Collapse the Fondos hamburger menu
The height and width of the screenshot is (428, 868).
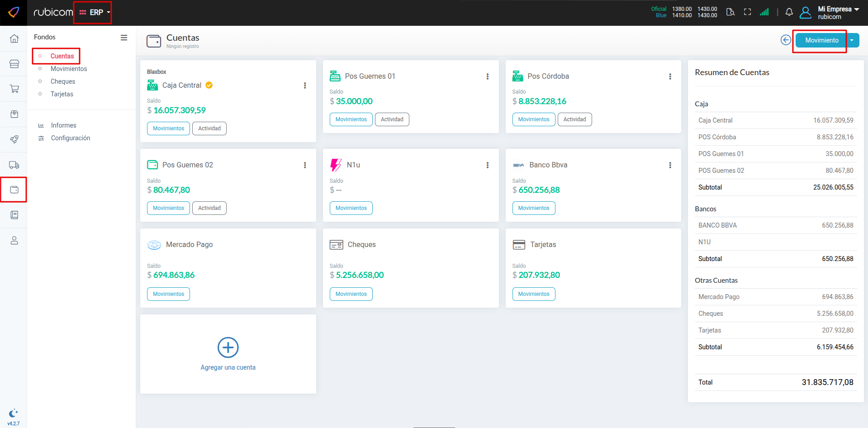pos(123,38)
